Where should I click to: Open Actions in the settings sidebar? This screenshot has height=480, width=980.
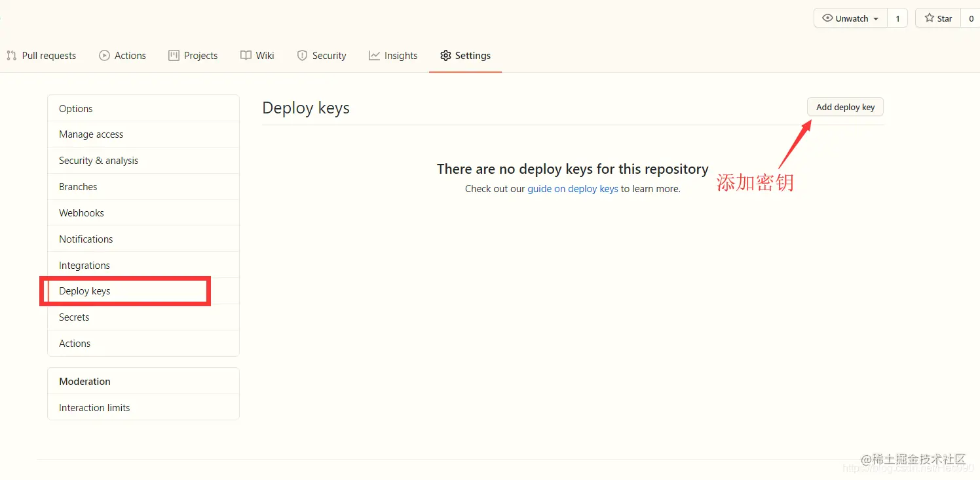(x=143, y=344)
